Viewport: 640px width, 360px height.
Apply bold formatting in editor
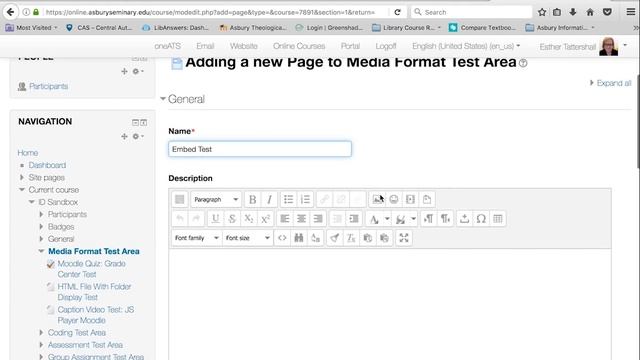click(x=253, y=199)
